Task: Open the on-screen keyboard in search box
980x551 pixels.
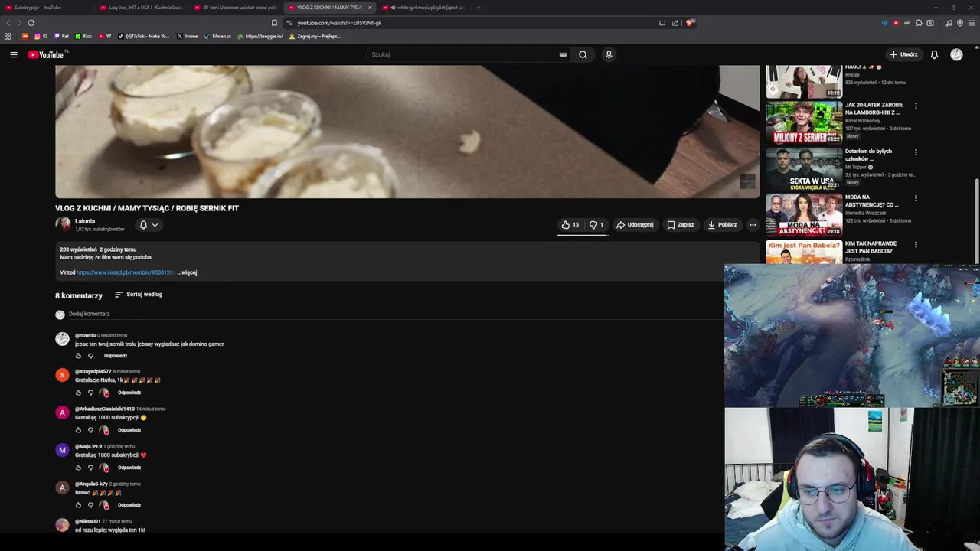Action: (563, 54)
